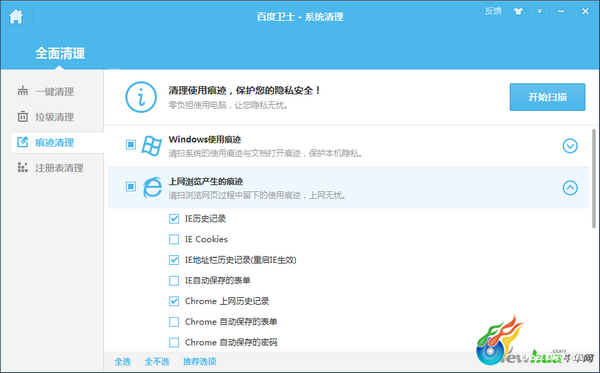Screen dimensions: 600x373
Task: Click the 垃圾清理 trash can icon
Action: point(23,116)
